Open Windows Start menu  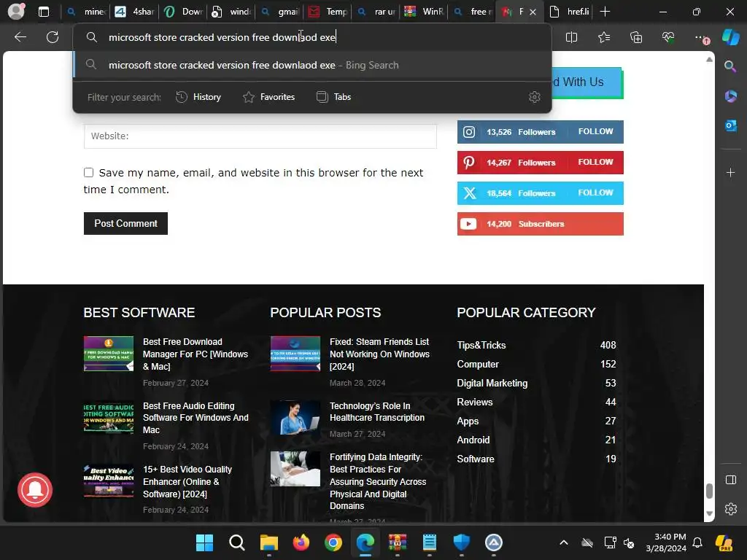point(205,542)
